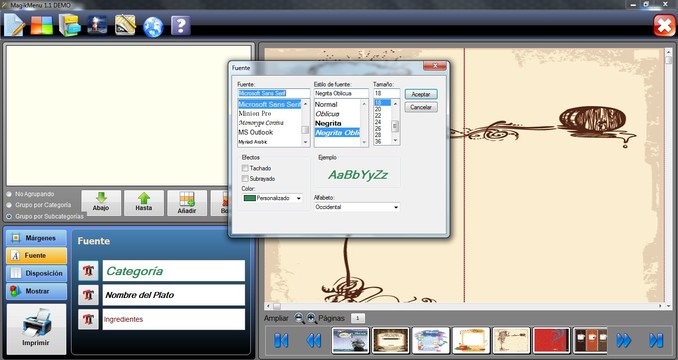Viewport: 678px width, 360px height.
Task: Open the Color Personalizado dropdown
Action: click(272, 198)
